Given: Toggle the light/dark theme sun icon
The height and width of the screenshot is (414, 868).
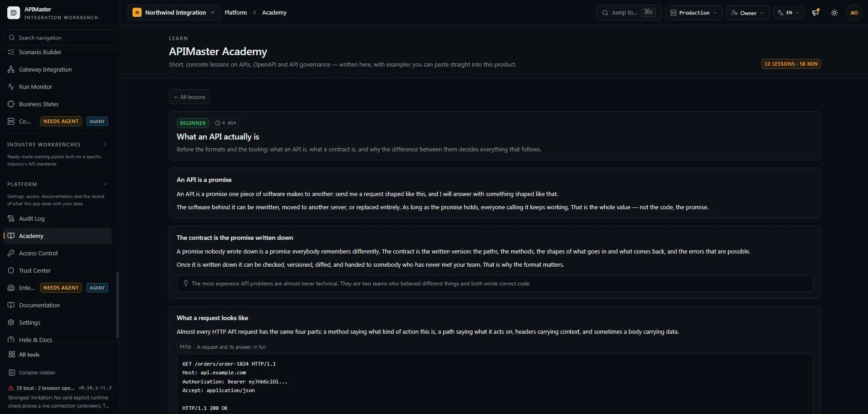Looking at the screenshot, I should coord(834,13).
